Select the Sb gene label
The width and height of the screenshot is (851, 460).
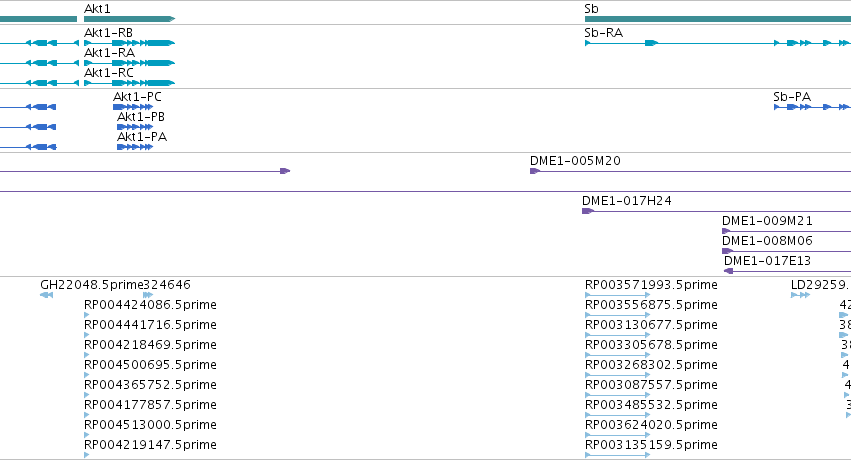592,9
